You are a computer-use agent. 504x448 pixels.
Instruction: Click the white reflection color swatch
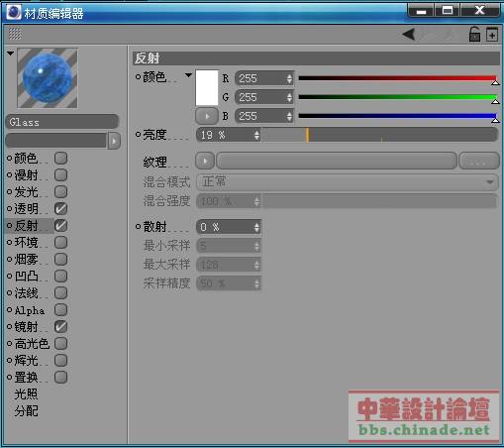click(207, 87)
